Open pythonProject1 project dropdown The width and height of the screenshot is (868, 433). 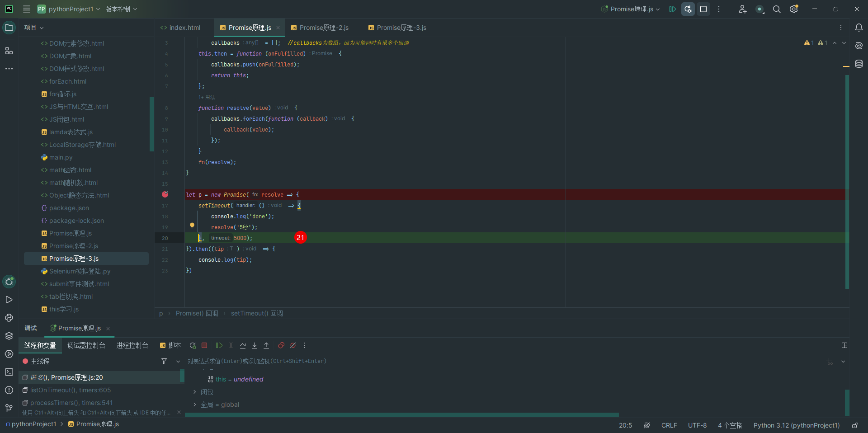pos(69,9)
